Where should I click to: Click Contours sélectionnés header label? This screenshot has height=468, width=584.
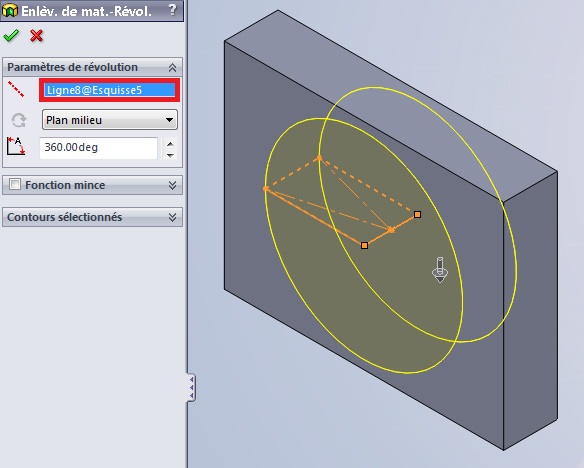(x=64, y=217)
